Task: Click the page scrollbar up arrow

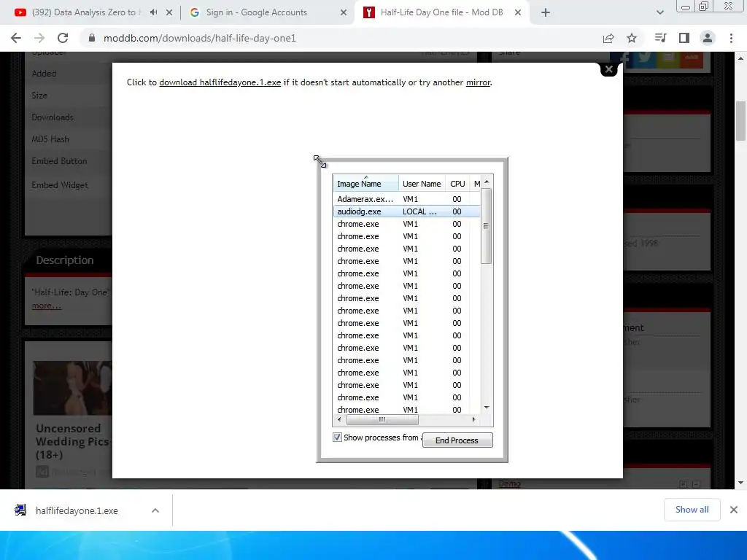Action: 741,58
